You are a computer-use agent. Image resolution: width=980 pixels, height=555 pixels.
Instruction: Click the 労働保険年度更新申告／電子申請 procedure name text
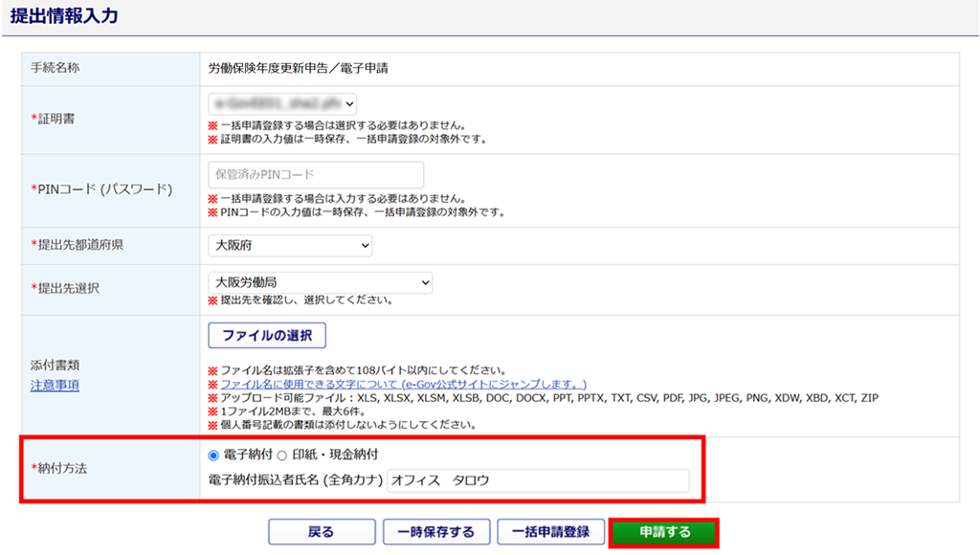(x=299, y=68)
